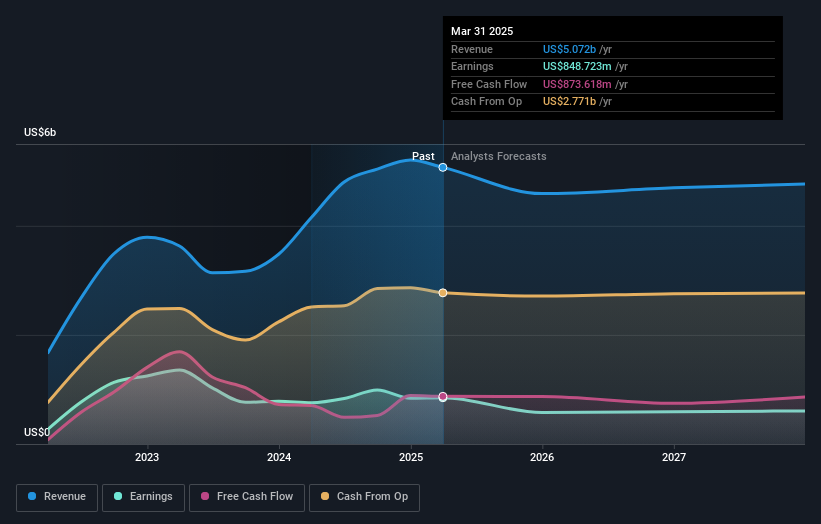The height and width of the screenshot is (524, 821).
Task: Click the Revenue data point marker on chart
Action: pos(443,168)
